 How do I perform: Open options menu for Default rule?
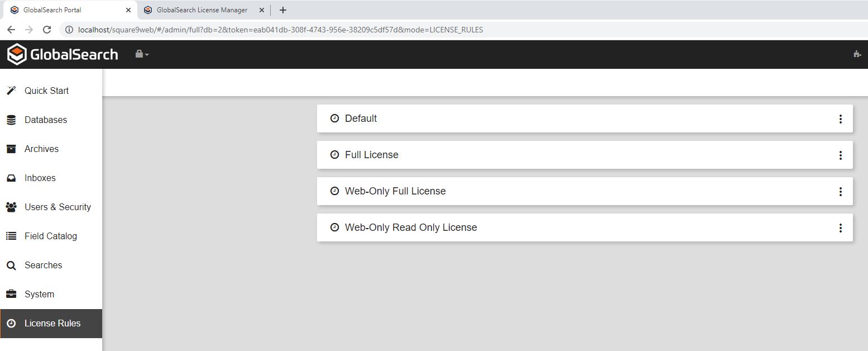tap(840, 119)
